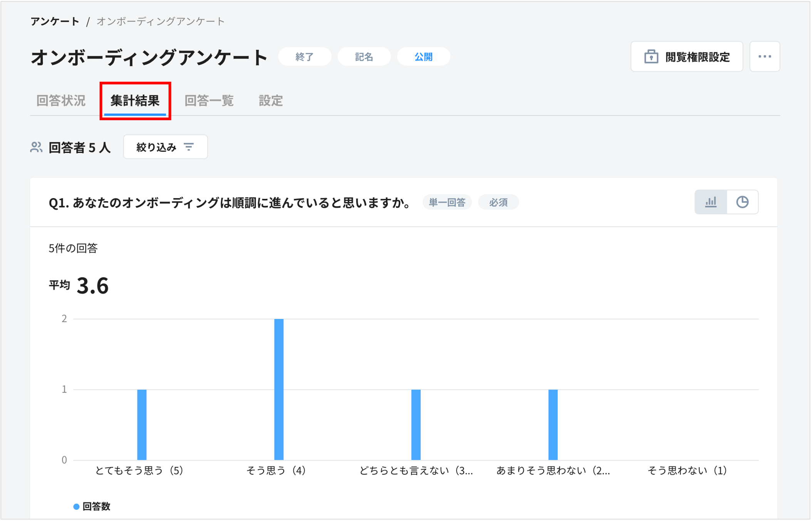The image size is (812, 521).
Task: Switch to the 回答一覧 tab
Action: coord(210,101)
